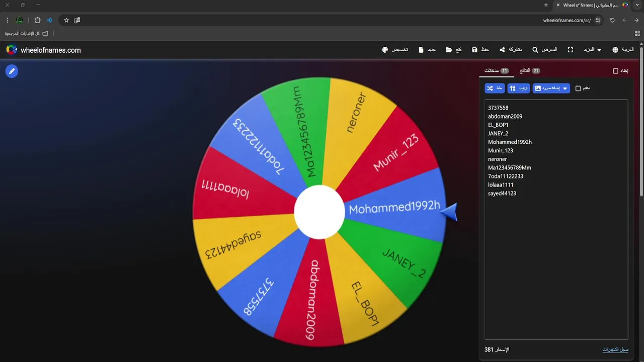Viewport: 644px width, 362px height.
Task: Select 'JANEY_2' entry in the list
Action: 498,133
